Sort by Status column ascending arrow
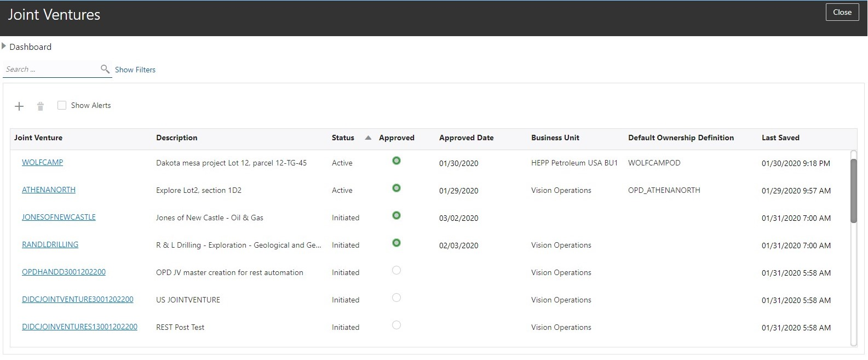868x360 pixels. click(368, 138)
